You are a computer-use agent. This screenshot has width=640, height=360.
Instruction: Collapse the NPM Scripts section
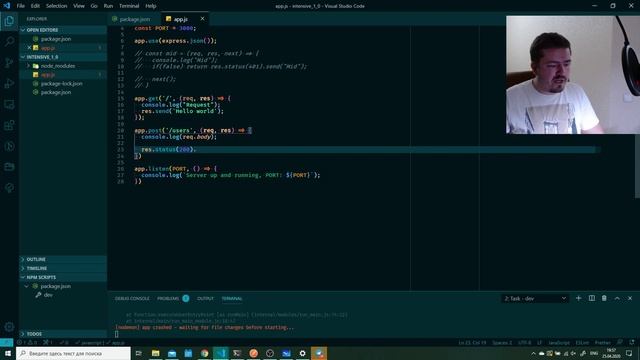click(x=63, y=277)
